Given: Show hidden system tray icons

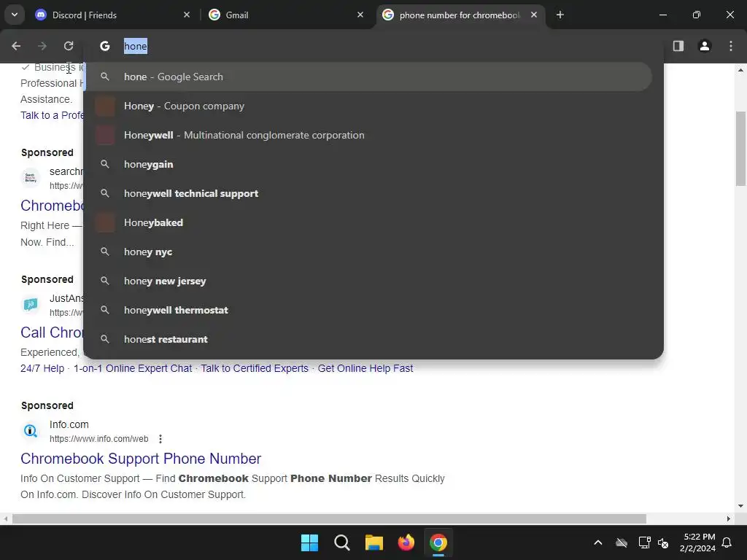Looking at the screenshot, I should pyautogui.click(x=598, y=542).
